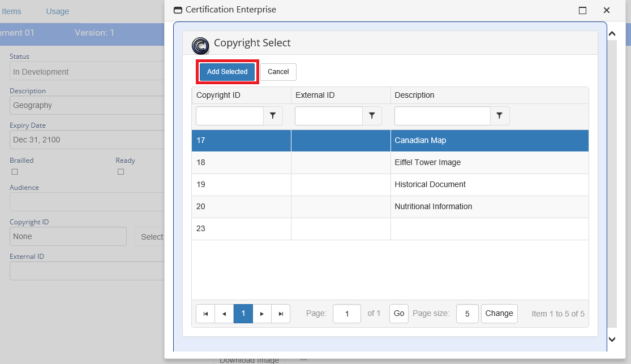Maximize the Certification Enterprise dialog
The height and width of the screenshot is (364, 631).
point(582,10)
